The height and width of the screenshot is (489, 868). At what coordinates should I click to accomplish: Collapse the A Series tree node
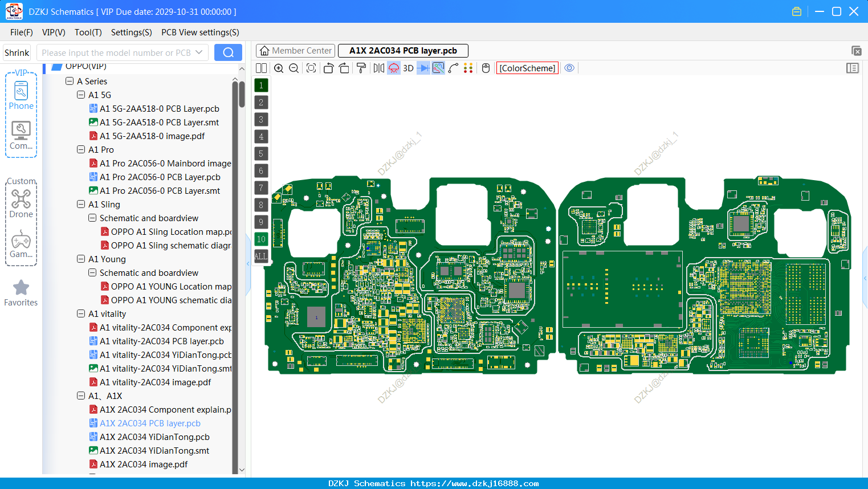[70, 81]
